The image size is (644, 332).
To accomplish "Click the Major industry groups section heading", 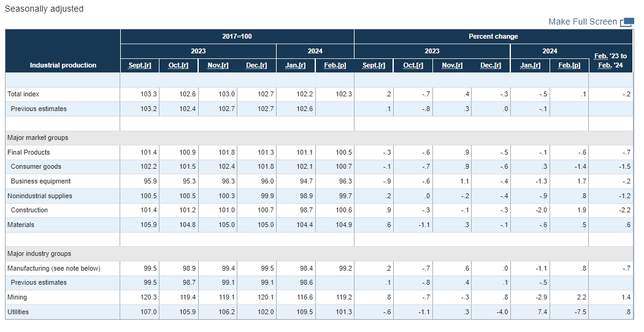I will tap(39, 254).
